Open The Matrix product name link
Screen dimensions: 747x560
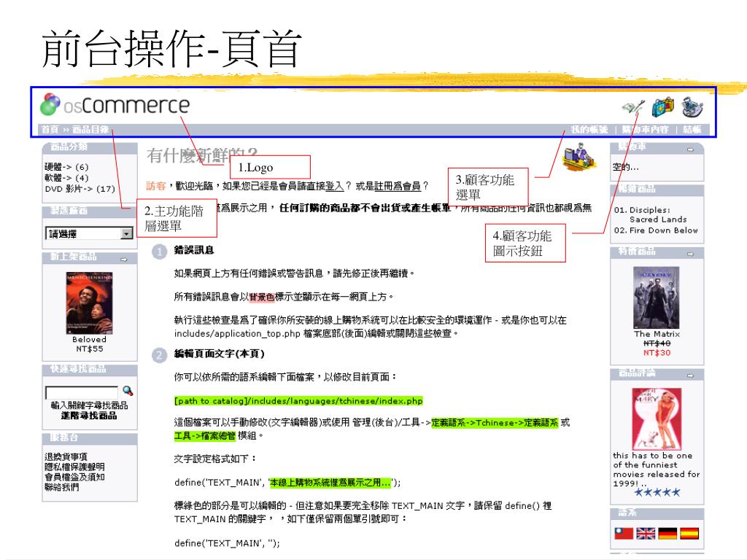coord(657,334)
